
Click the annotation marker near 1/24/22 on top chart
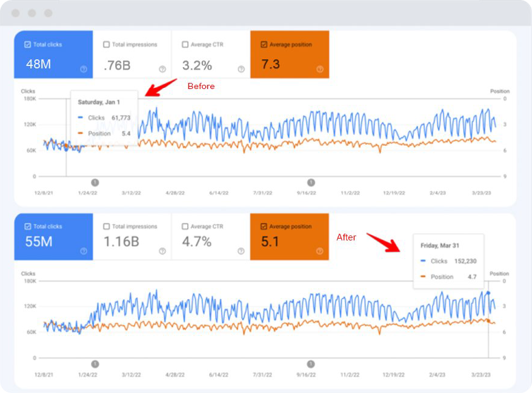[95, 182]
